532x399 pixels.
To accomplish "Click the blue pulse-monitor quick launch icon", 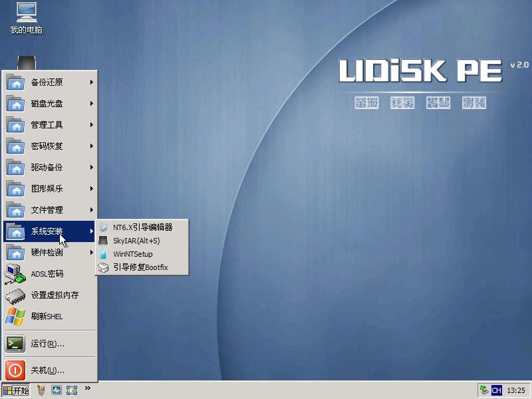I will point(57,390).
